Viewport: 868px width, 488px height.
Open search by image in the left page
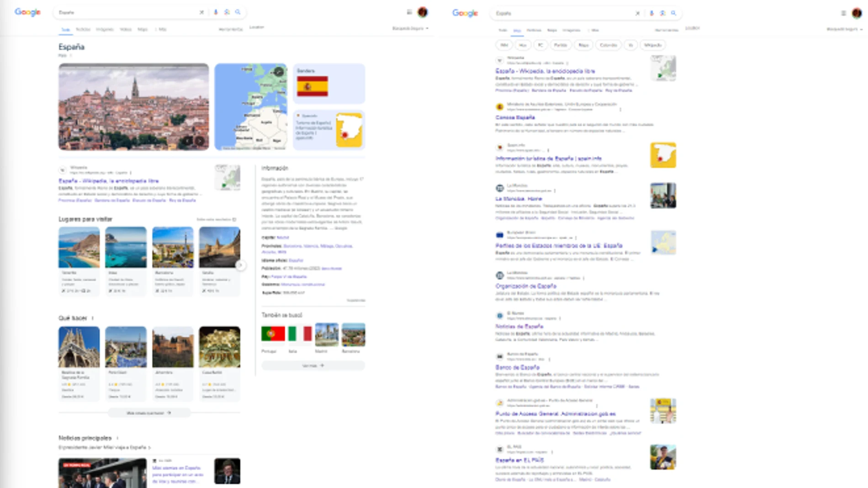[227, 12]
